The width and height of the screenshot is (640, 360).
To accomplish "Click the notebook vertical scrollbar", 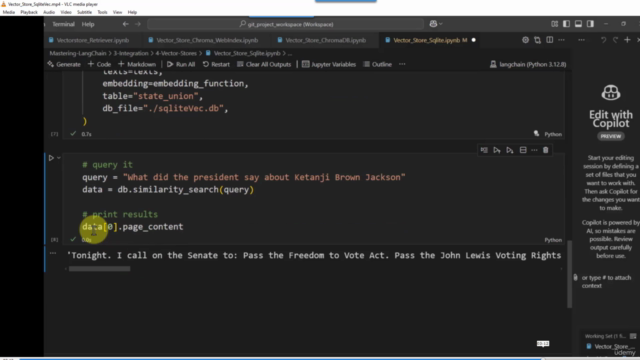I will tap(569, 274).
